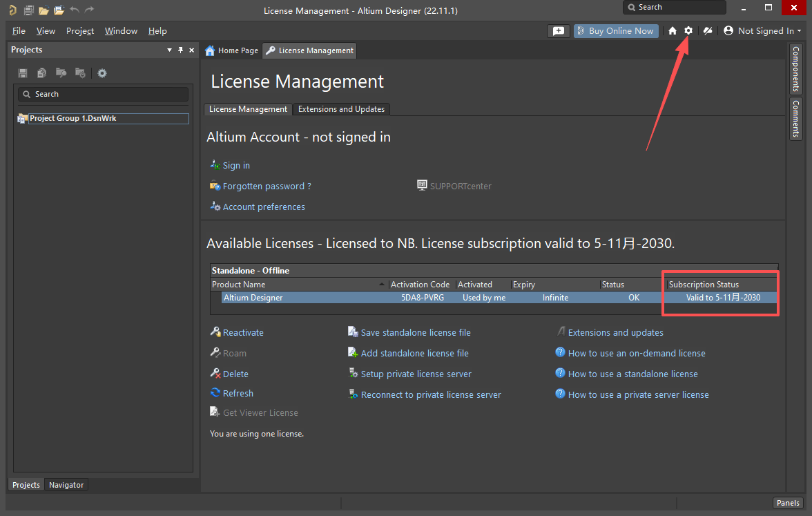This screenshot has height=516, width=812.
Task: Click the feedback comment bubble icon
Action: (558, 30)
